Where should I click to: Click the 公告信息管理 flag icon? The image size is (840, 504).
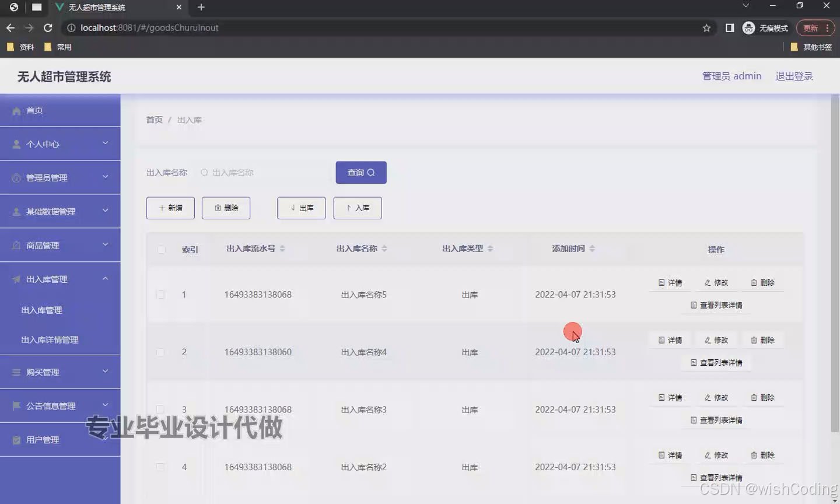coord(16,405)
